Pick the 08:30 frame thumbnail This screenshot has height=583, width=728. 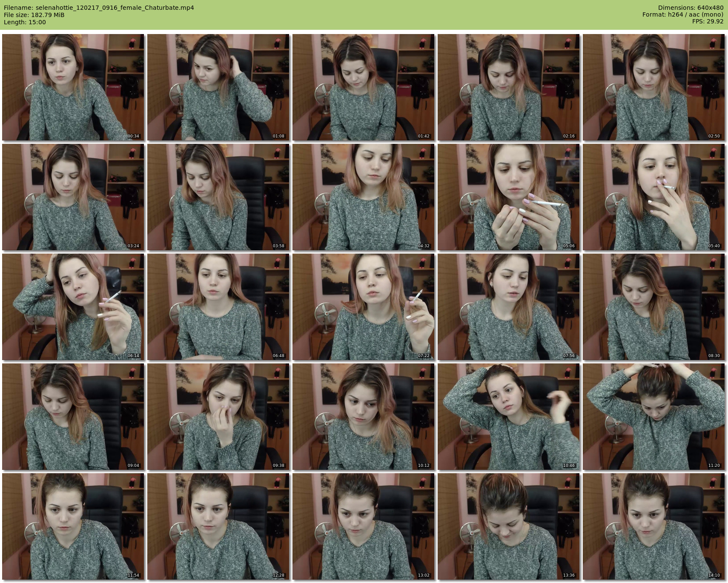654,307
